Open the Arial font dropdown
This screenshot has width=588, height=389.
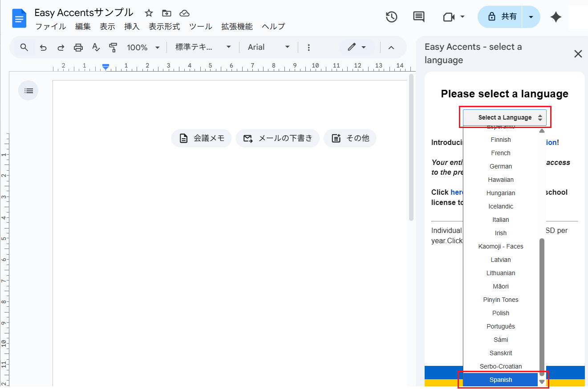[269, 47]
